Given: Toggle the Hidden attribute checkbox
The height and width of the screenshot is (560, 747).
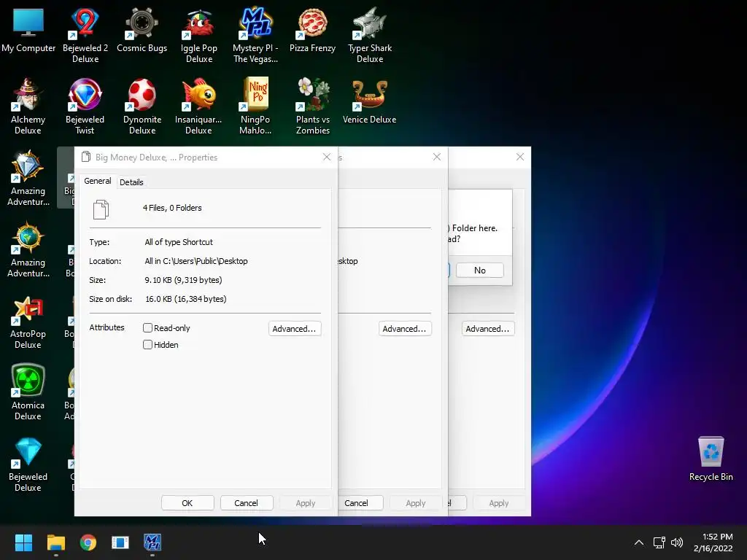Looking at the screenshot, I should 147,344.
